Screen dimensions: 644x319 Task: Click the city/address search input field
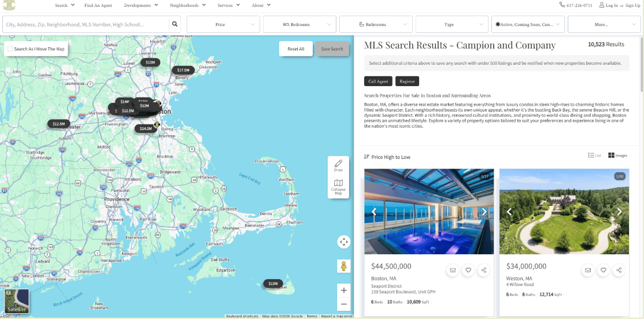[86, 24]
